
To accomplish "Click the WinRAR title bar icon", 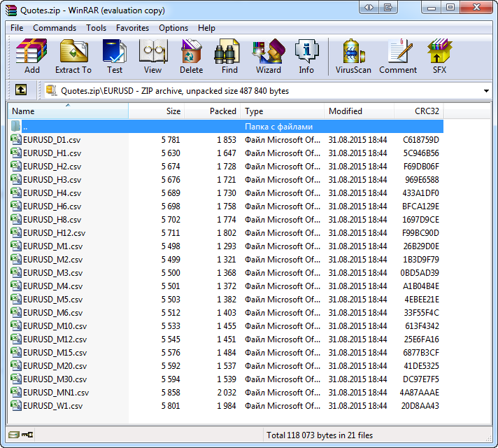I will click(11, 10).
